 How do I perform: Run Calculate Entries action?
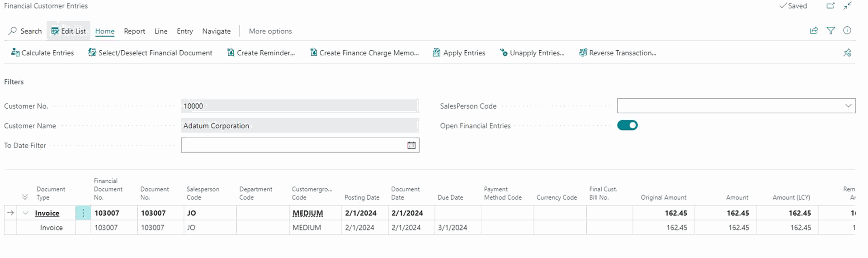[42, 53]
